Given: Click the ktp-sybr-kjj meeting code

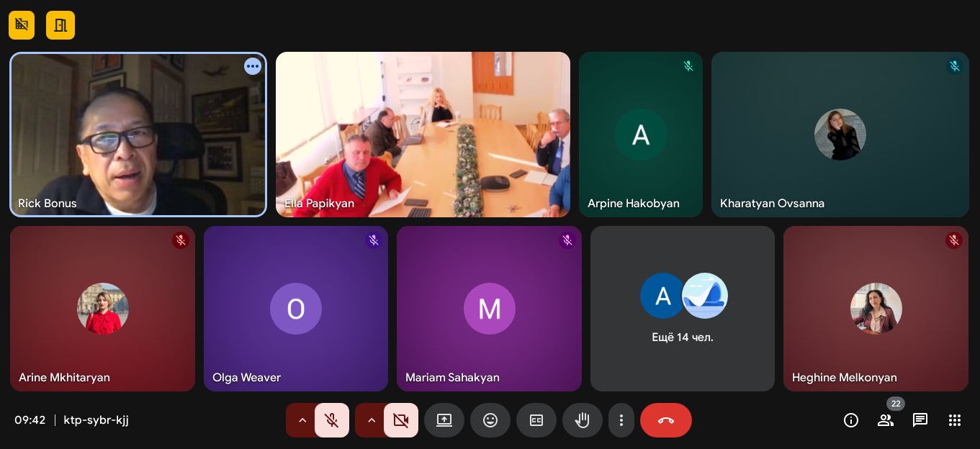Looking at the screenshot, I should [96, 420].
